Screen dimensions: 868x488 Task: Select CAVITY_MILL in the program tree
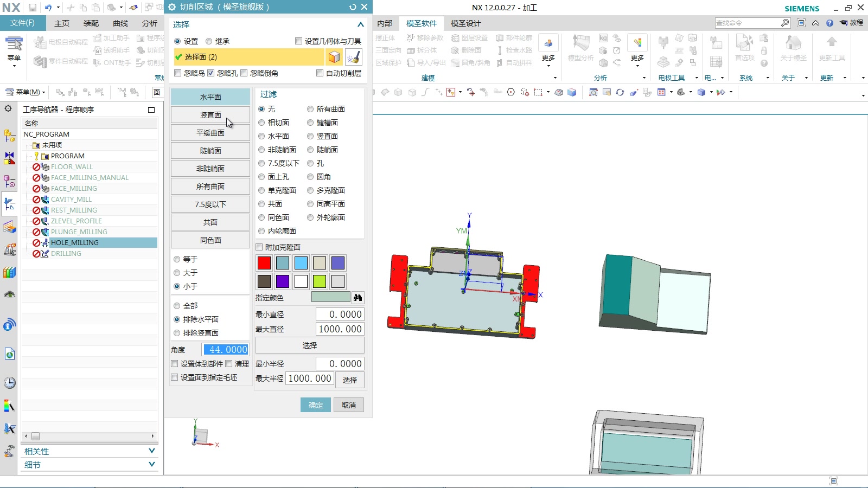[71, 200]
